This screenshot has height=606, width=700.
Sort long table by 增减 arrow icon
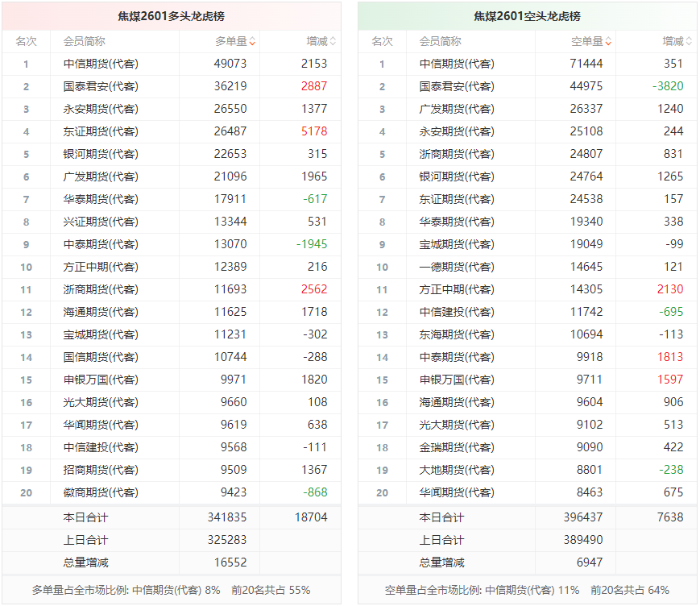pyautogui.click(x=333, y=42)
